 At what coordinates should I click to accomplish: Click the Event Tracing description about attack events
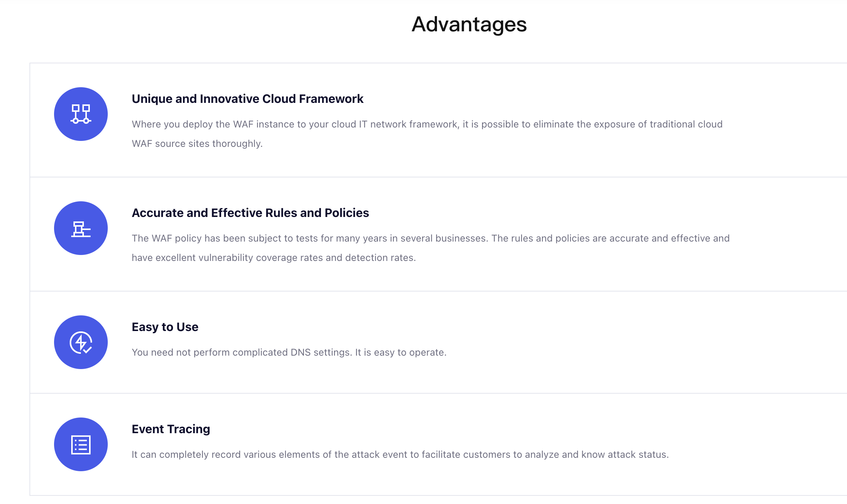(400, 454)
